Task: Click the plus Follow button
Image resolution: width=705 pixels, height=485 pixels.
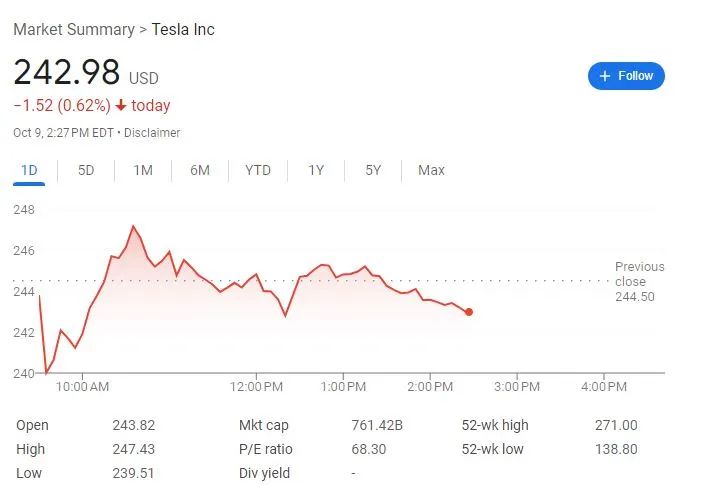Action: click(x=626, y=76)
